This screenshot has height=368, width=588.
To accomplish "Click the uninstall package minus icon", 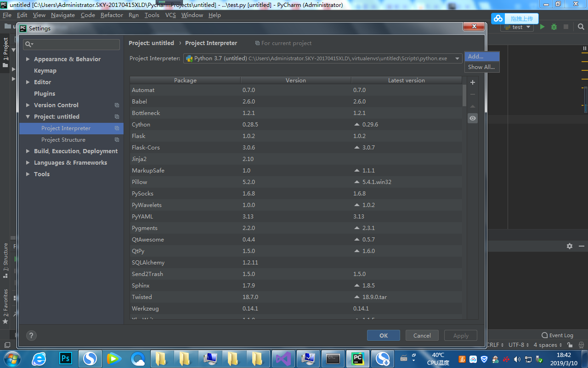I will 472,94.
